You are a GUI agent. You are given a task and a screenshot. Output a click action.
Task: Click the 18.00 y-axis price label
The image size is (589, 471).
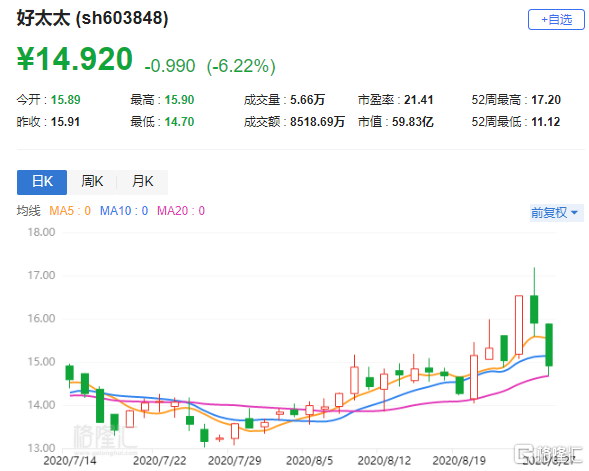point(41,232)
